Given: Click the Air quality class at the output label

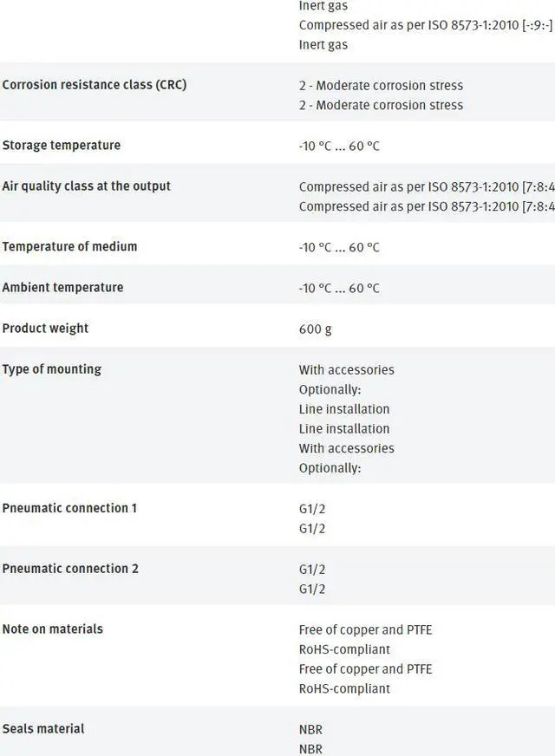Looking at the screenshot, I should (x=86, y=186).
